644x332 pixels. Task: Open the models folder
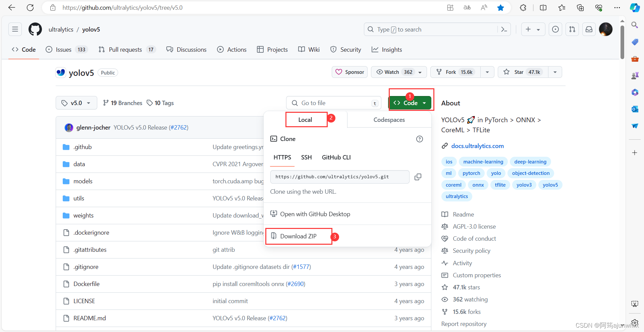(x=83, y=181)
